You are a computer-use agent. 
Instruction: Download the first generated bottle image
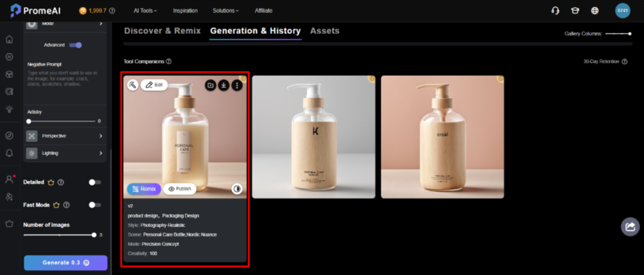[x=223, y=85]
